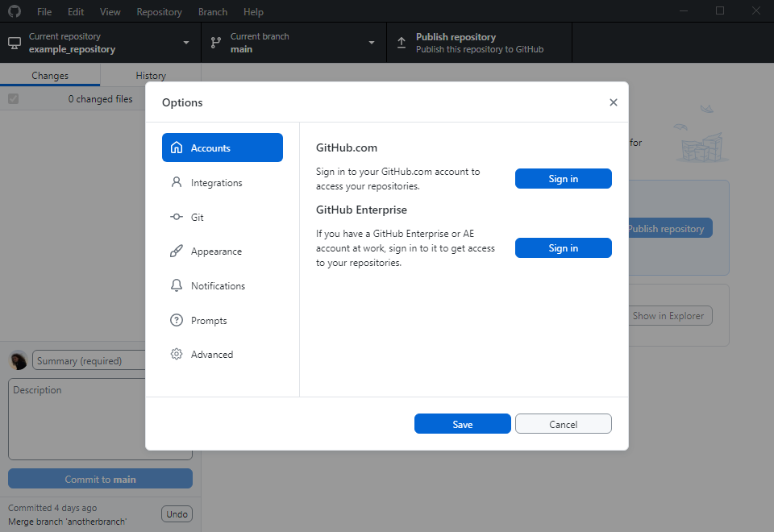Click the upload arrow icon for Publish repository

click(x=402, y=43)
